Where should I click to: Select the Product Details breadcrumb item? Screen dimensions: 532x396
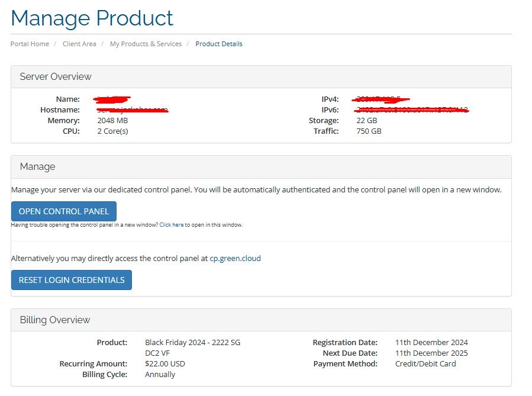click(x=218, y=44)
